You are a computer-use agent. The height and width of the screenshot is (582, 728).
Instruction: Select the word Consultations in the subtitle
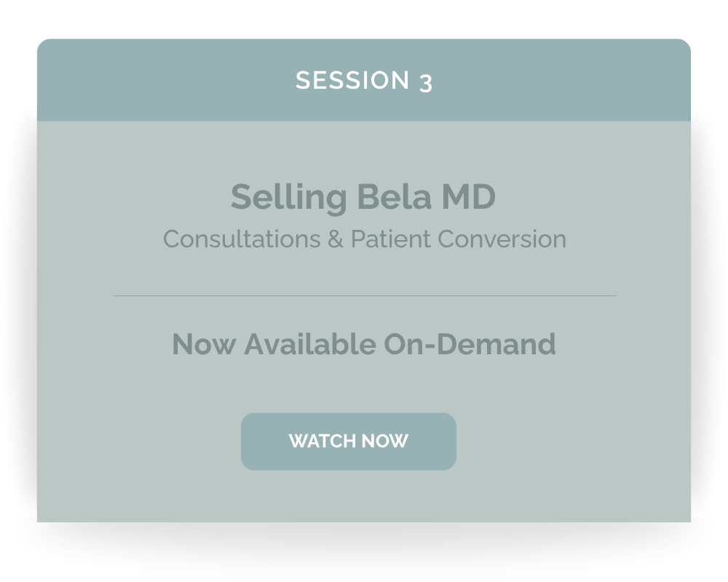[x=242, y=239]
